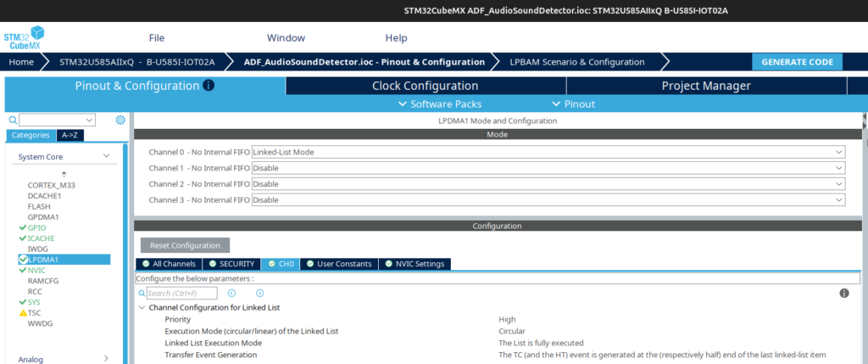Viewport: 868px width, 364px height.
Task: Open the category settings gear icon
Action: pyautogui.click(x=120, y=120)
